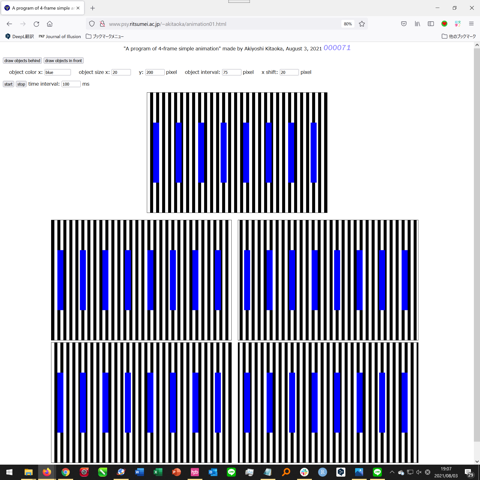480x480 pixels.
Task: Edit the object interval field
Action: click(231, 72)
